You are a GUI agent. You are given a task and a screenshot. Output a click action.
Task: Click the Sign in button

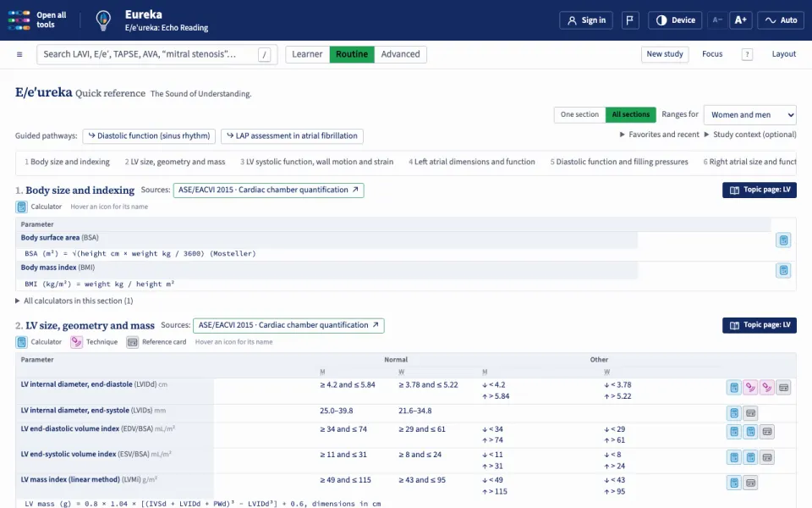(x=586, y=20)
